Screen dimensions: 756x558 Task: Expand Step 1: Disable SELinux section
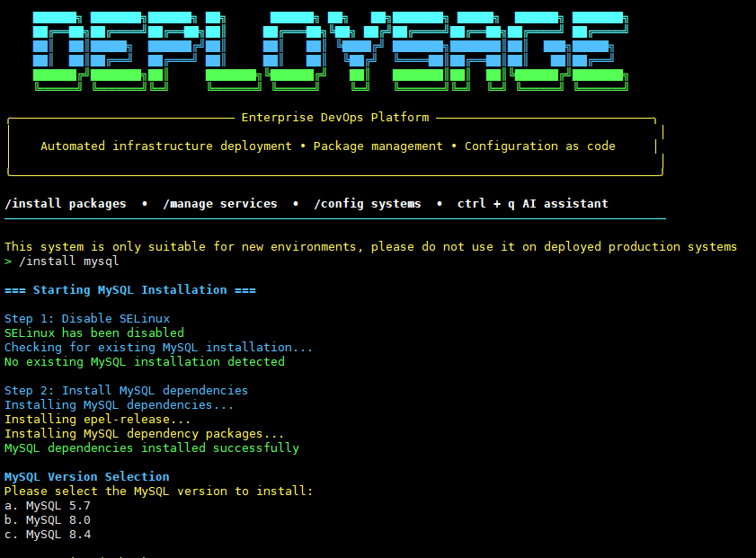86,318
